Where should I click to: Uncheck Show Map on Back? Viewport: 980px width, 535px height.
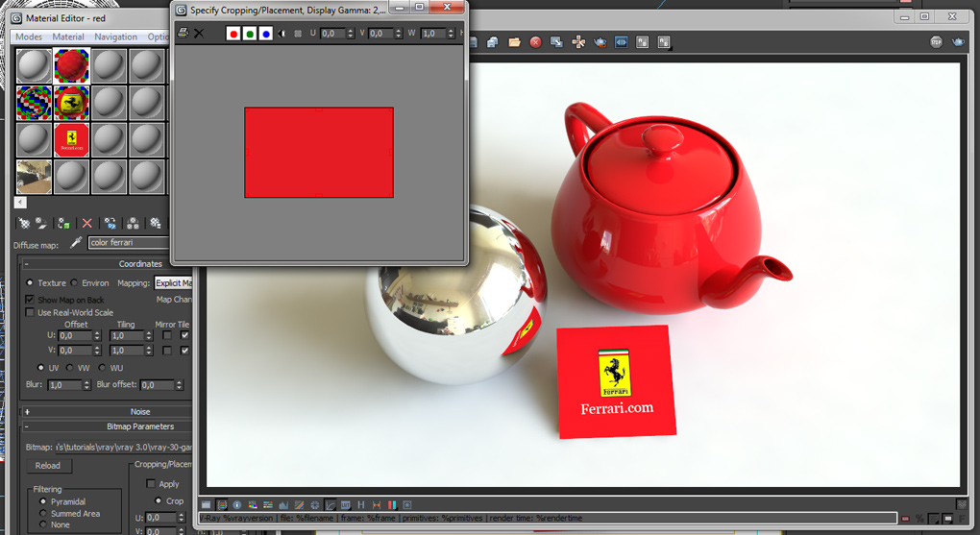pyautogui.click(x=30, y=300)
